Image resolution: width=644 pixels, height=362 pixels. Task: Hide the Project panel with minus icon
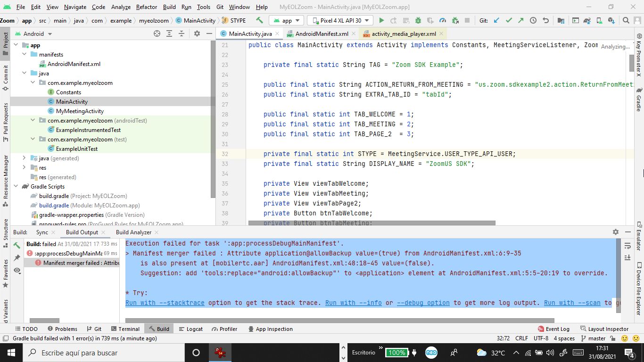pos(210,33)
